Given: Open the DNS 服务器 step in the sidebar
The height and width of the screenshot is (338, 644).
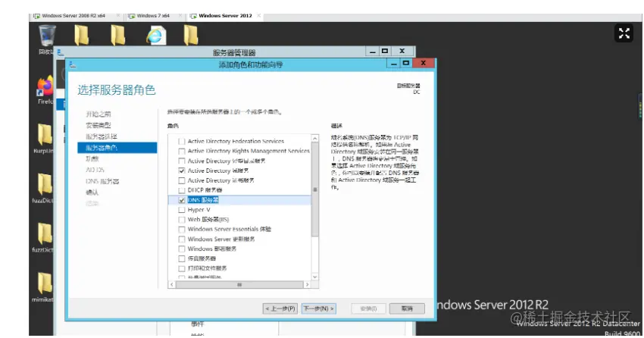Looking at the screenshot, I should tap(102, 181).
